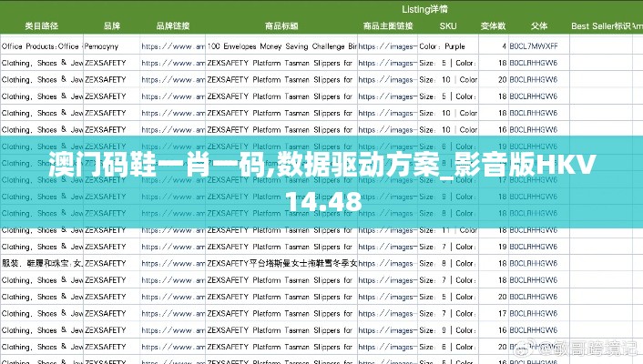Image resolution: width=643 pixels, height=364 pixels.
Task: Select the Size: 11 SKU cell
Action: point(448,230)
